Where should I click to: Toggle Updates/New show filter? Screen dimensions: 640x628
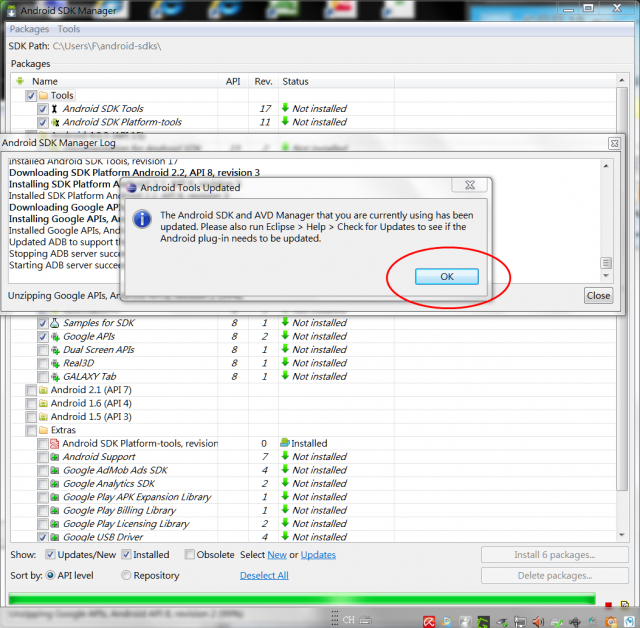(x=50, y=555)
